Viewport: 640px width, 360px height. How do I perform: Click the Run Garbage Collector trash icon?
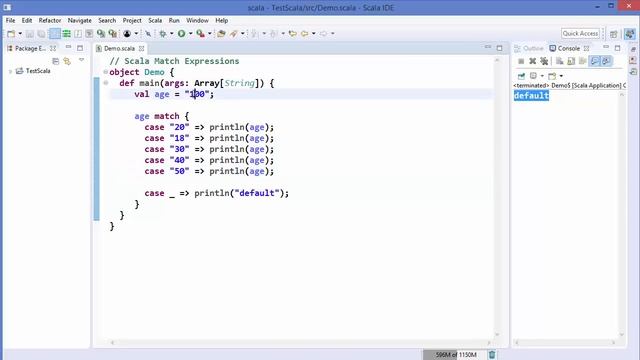pos(492,355)
